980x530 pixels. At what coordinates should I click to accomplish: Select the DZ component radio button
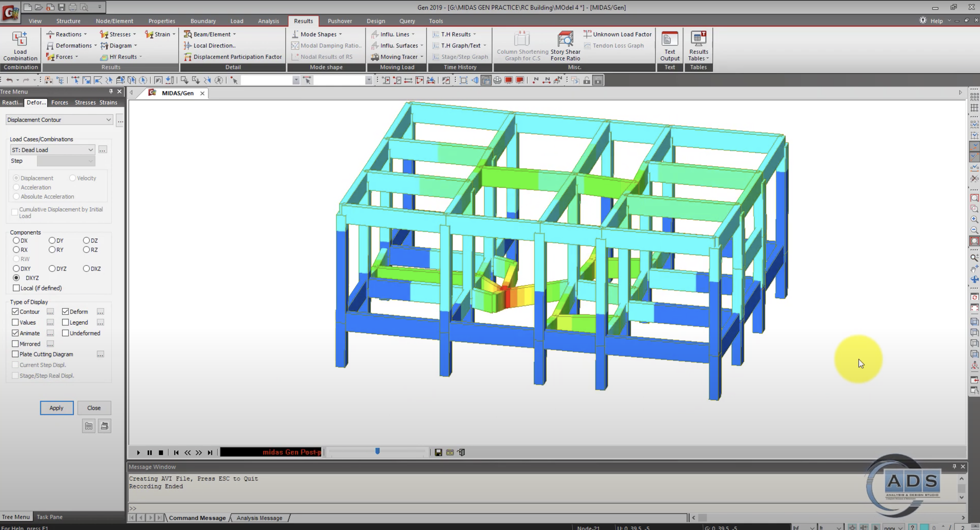86,241
